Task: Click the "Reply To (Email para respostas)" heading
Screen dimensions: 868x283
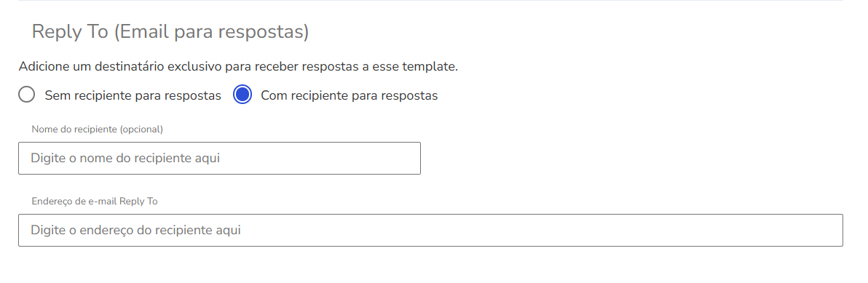Action: coord(170,31)
